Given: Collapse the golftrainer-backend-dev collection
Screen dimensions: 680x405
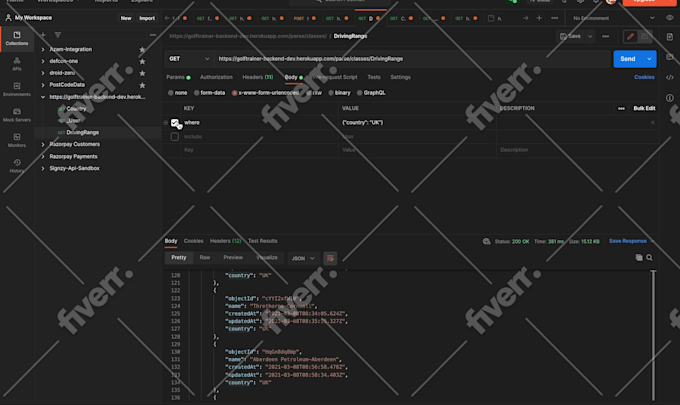Looking at the screenshot, I should click(x=43, y=97).
